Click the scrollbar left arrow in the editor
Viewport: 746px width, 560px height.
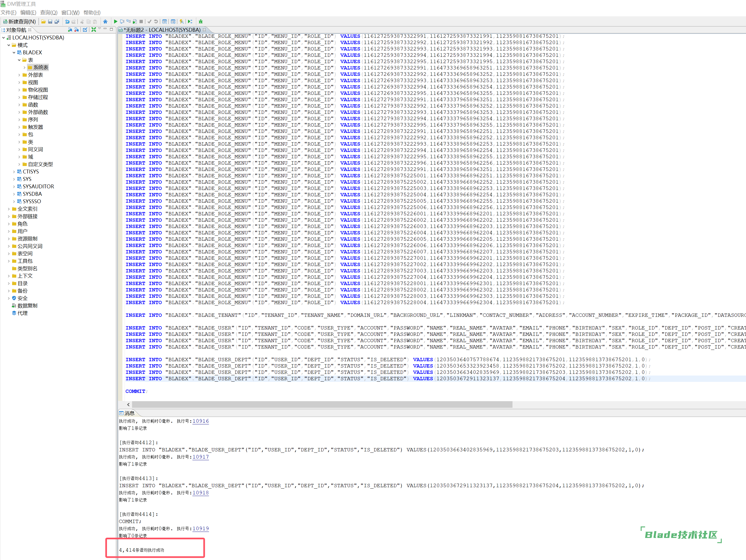pos(128,404)
